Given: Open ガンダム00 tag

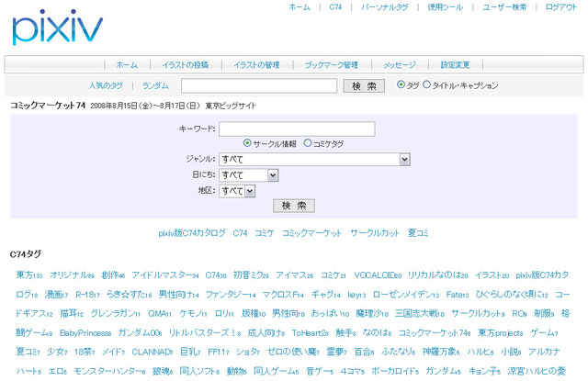Looking at the screenshot, I should pos(140,332).
